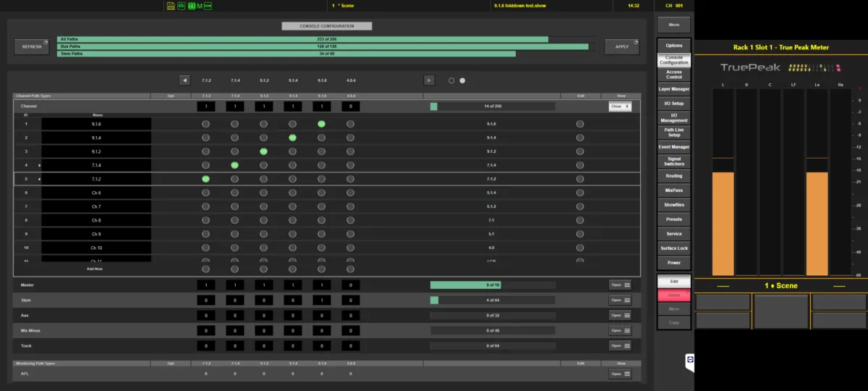Click Power button in side menu

[673, 263]
